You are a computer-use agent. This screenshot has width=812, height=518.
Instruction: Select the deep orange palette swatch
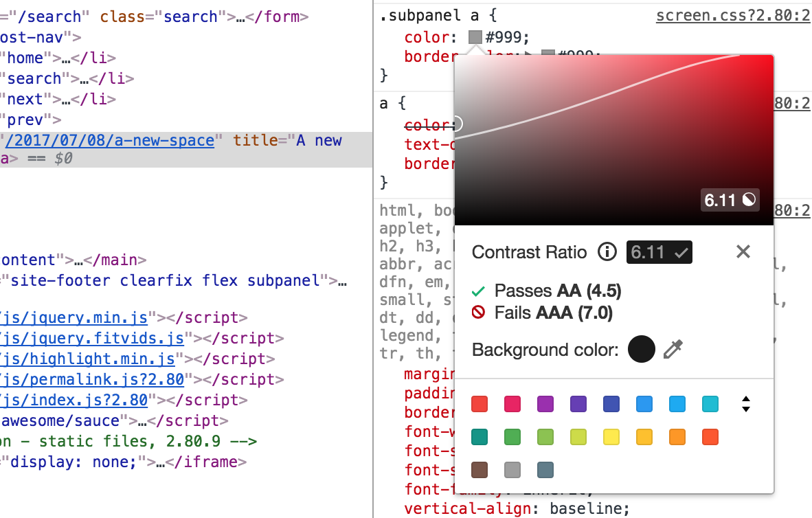pyautogui.click(x=710, y=437)
